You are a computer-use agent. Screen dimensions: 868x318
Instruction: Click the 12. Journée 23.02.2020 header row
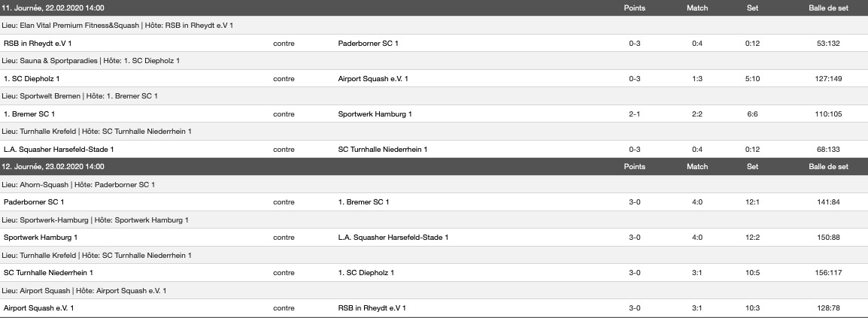click(53, 167)
